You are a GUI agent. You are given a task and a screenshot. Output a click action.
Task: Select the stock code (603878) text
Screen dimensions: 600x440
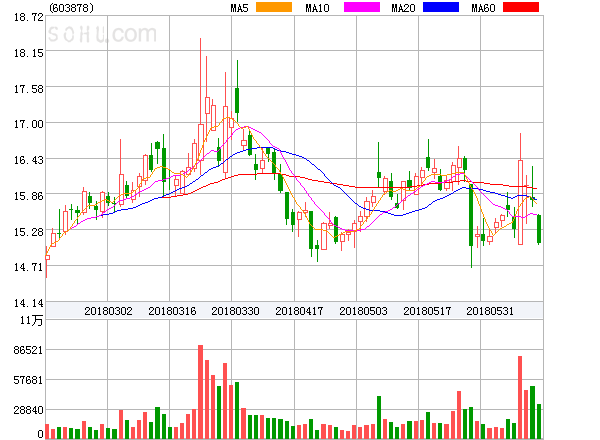click(71, 8)
